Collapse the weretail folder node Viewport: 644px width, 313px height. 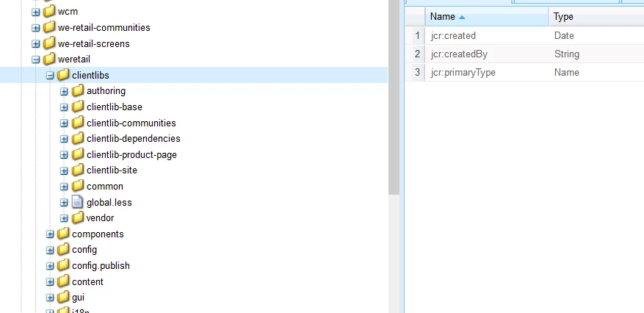coord(36,60)
